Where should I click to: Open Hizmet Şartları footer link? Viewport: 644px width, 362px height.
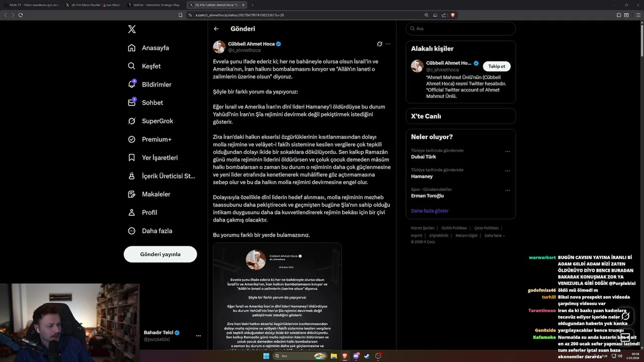422,228
